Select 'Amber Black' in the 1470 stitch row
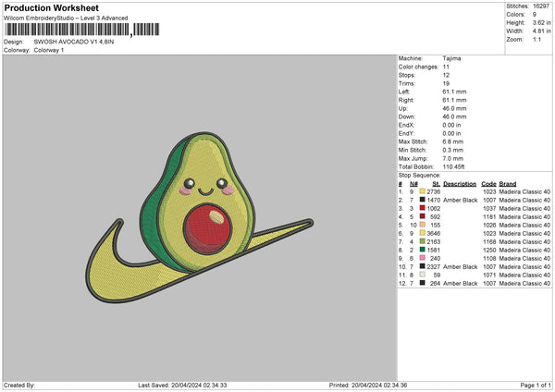This screenshot has width=555, height=392. click(x=460, y=200)
